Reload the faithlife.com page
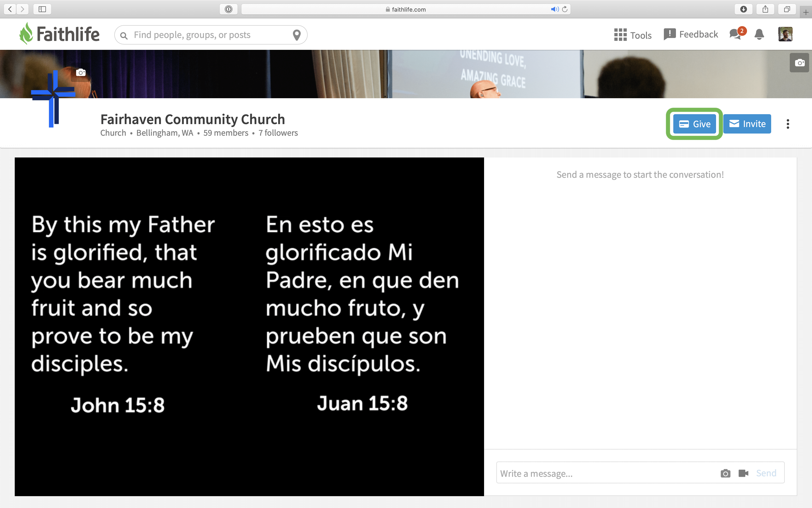Screen dimensions: 812x508 pos(565,9)
